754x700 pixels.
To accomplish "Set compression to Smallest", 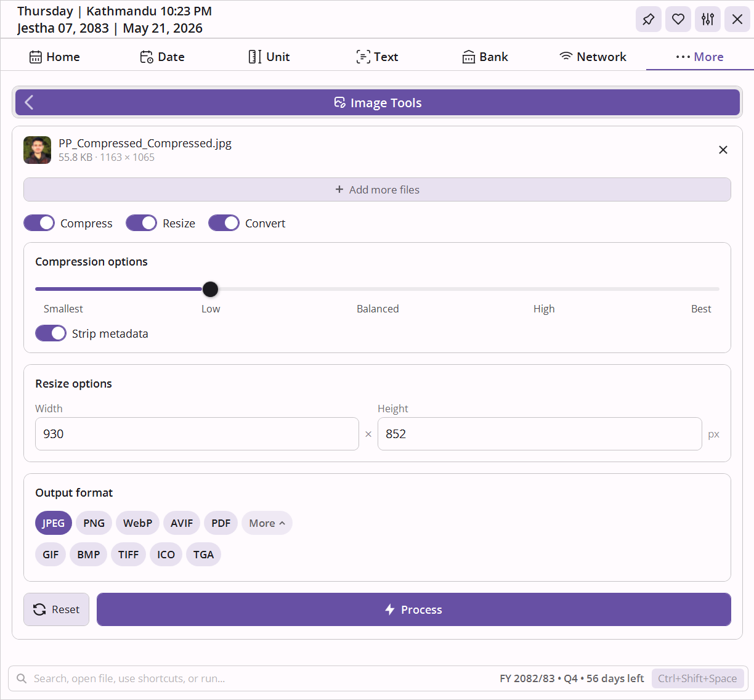I will pyautogui.click(x=63, y=309).
